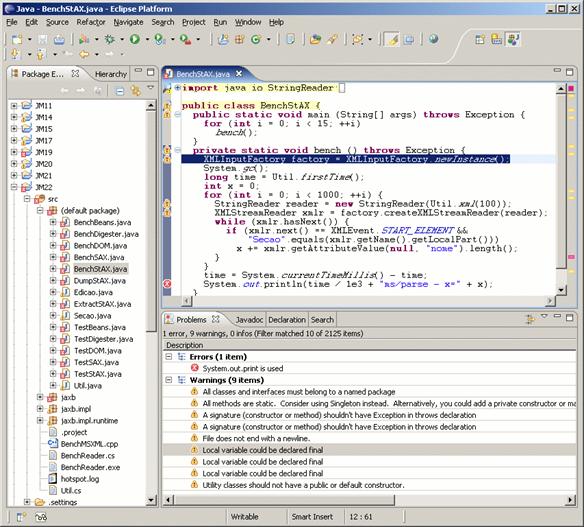Toggle Link with Editor in Package Explorer

coord(136,91)
